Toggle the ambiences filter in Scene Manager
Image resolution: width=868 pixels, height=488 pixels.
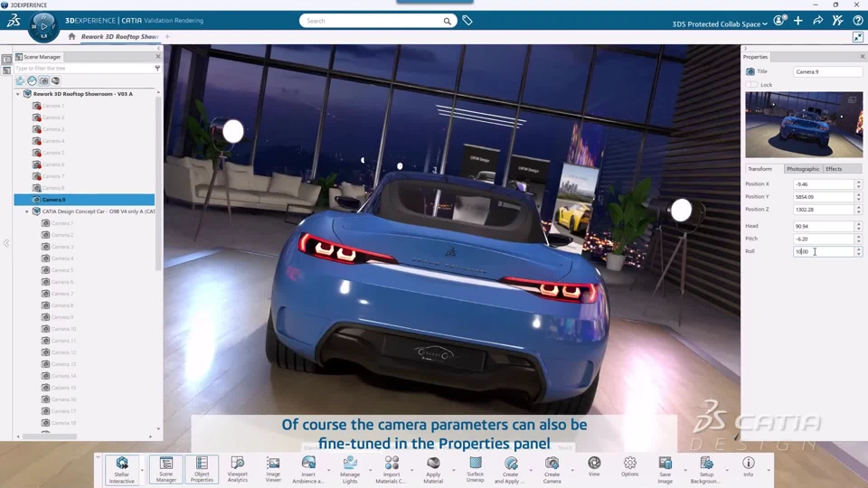point(21,80)
